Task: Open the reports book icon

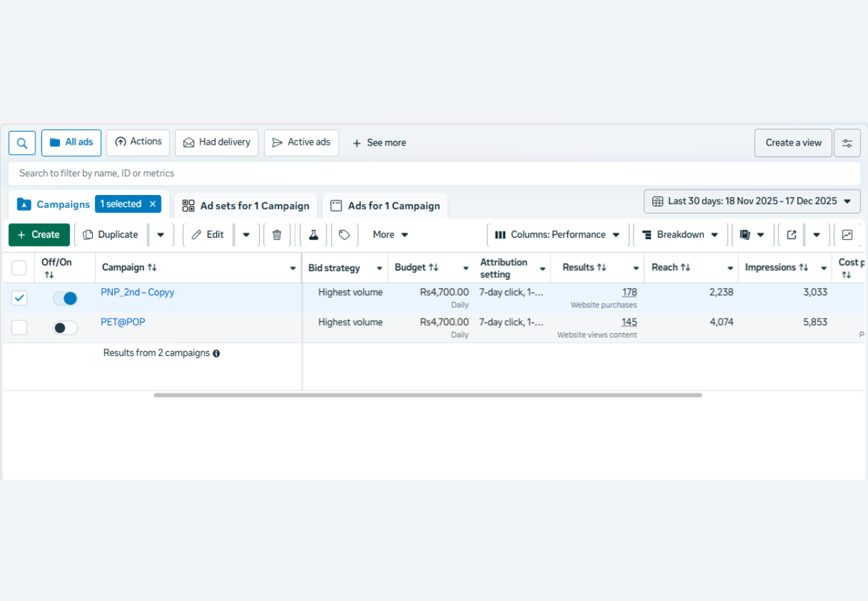Action: pos(746,235)
